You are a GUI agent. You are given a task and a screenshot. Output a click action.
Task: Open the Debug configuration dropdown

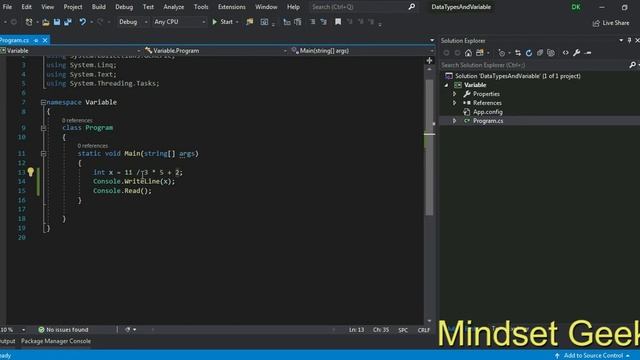point(132,22)
